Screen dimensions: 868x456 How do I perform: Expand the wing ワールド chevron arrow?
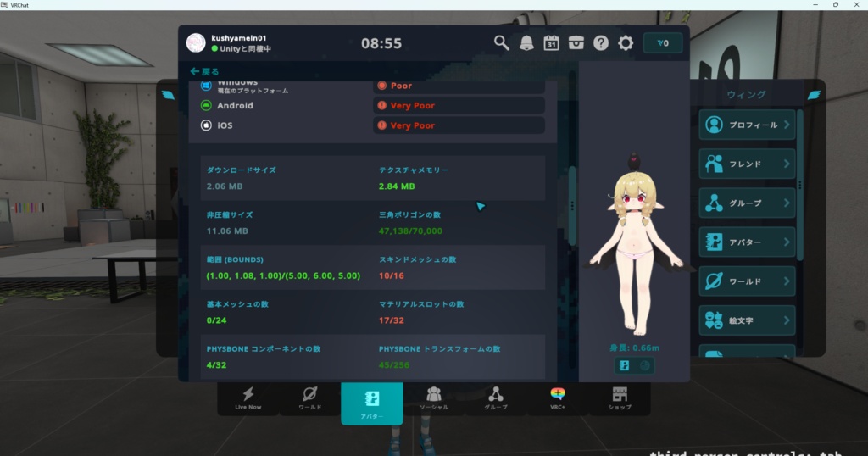tap(787, 281)
